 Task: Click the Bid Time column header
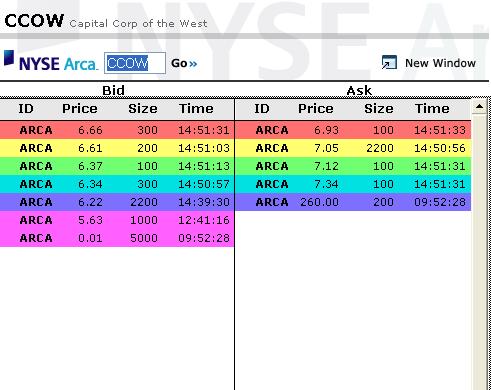point(196,109)
